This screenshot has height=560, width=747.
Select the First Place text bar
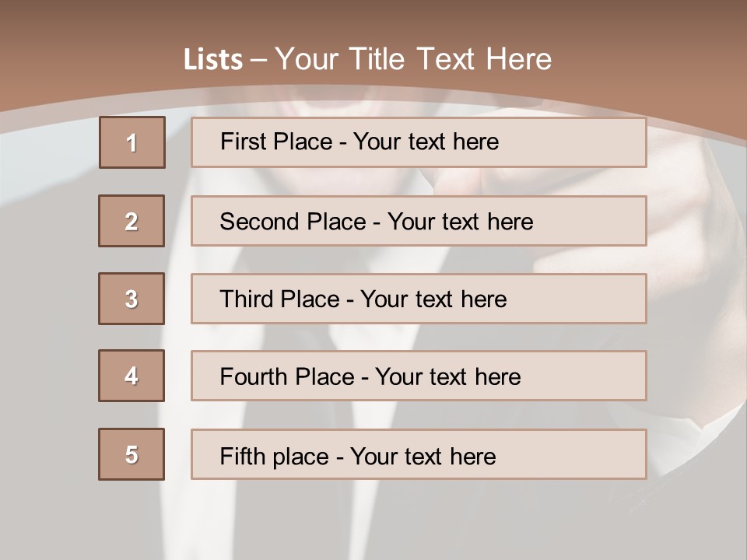coord(419,142)
